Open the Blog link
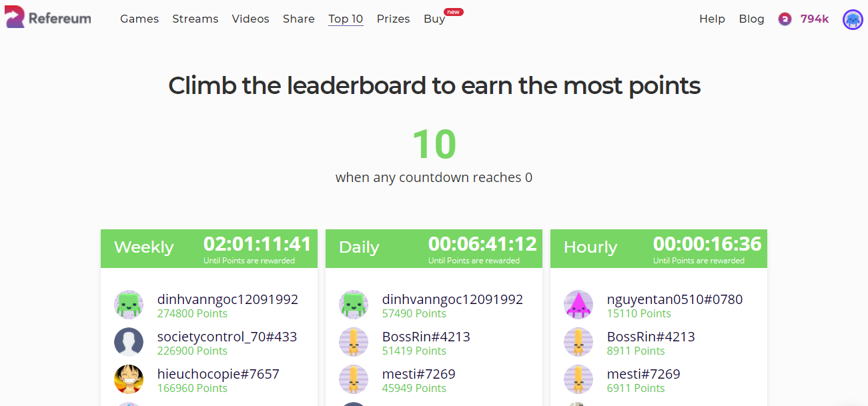868x406 pixels. [x=751, y=19]
